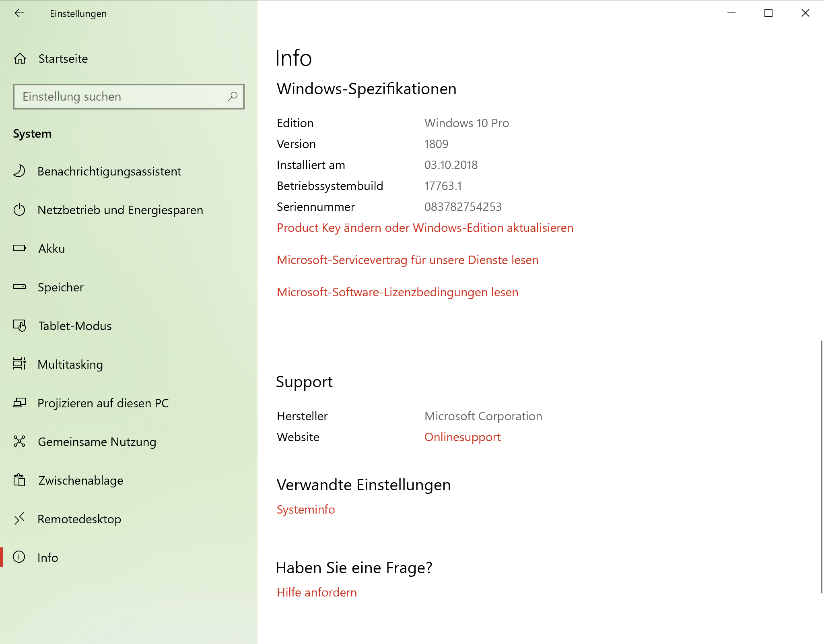The width and height of the screenshot is (824, 644).
Task: Click the Einstellungen window title
Action: click(x=78, y=14)
